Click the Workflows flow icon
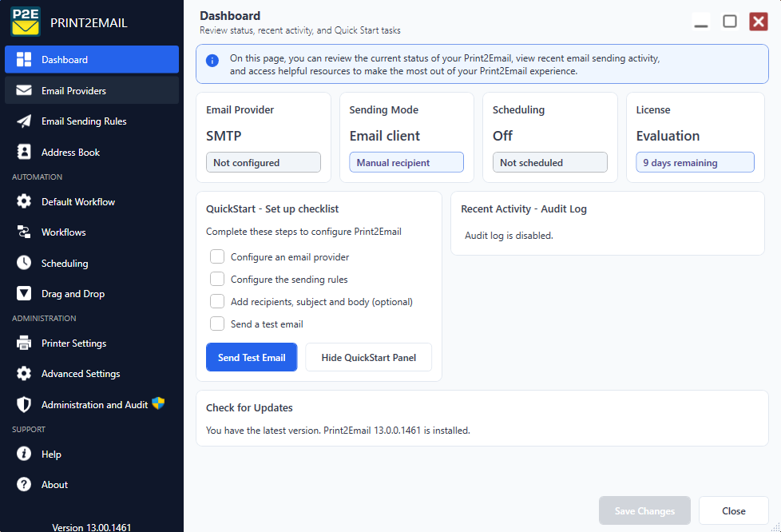 point(24,232)
